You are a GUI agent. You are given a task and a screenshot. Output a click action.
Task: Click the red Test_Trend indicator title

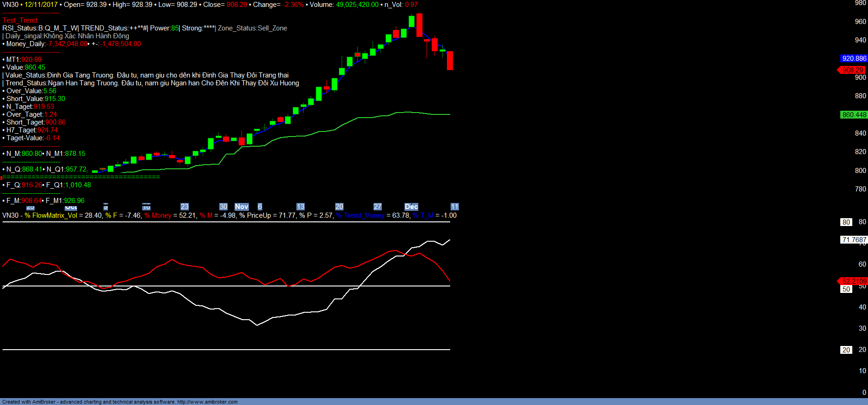20,20
